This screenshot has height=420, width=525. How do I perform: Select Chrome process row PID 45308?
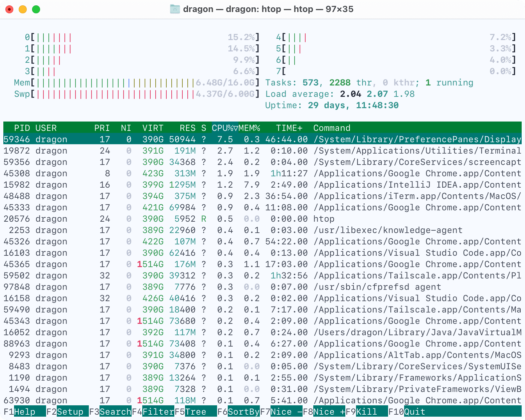pyautogui.click(x=262, y=173)
